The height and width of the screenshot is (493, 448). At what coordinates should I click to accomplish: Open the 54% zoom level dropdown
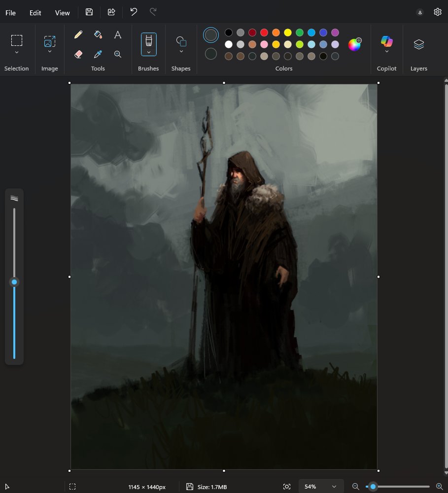click(x=321, y=487)
